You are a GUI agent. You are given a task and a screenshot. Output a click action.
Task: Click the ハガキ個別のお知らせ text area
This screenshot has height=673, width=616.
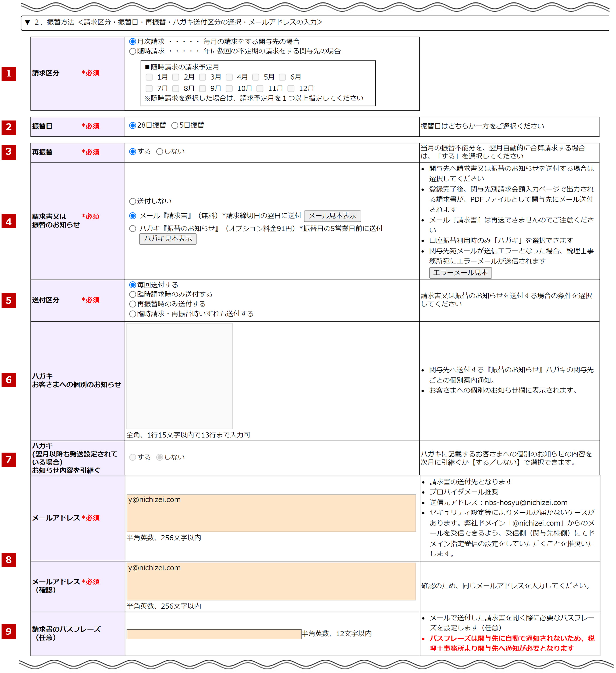pos(179,376)
